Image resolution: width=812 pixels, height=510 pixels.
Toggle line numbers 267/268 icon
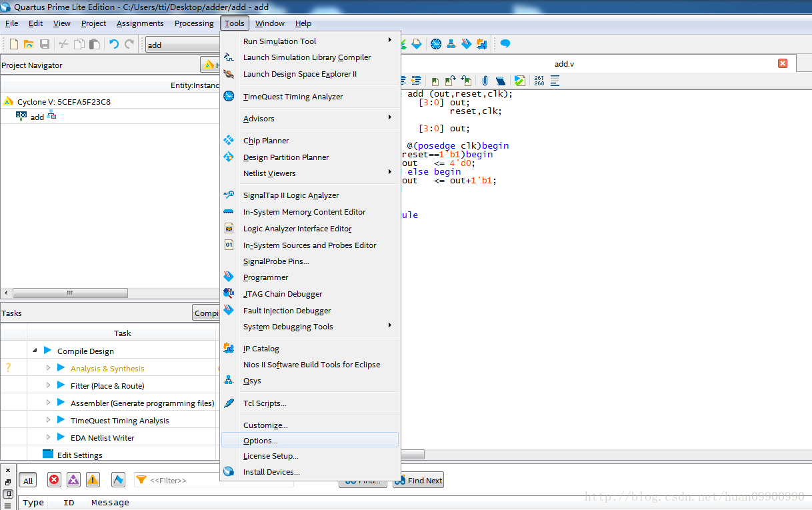[x=539, y=81]
